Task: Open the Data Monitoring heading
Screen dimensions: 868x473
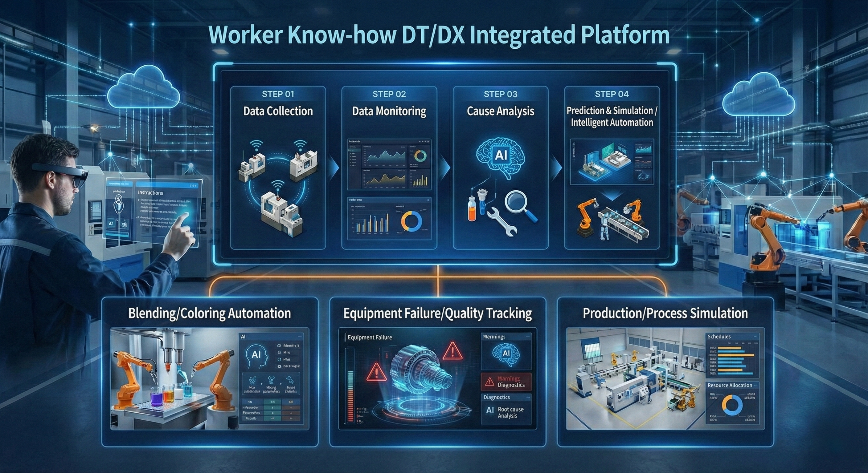Action: (x=389, y=111)
